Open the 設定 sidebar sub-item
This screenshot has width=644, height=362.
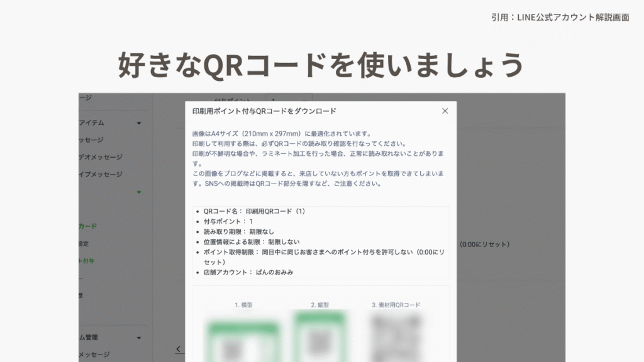(84, 244)
